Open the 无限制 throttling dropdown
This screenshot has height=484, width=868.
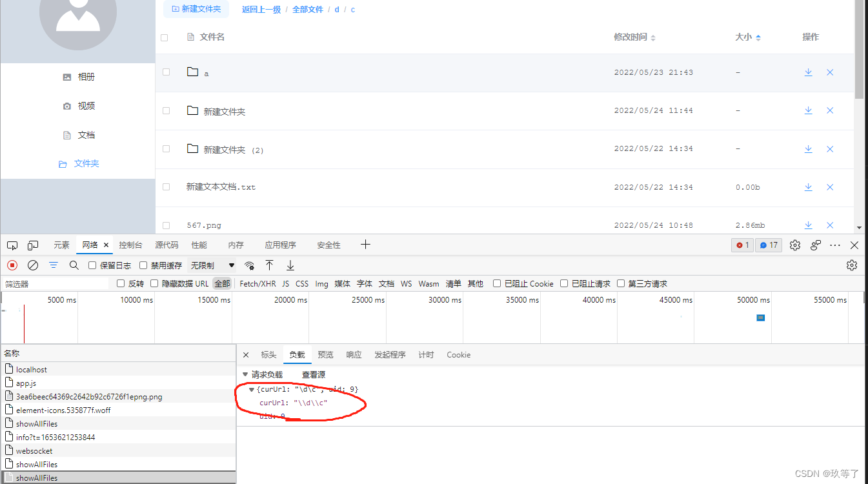pyautogui.click(x=212, y=265)
